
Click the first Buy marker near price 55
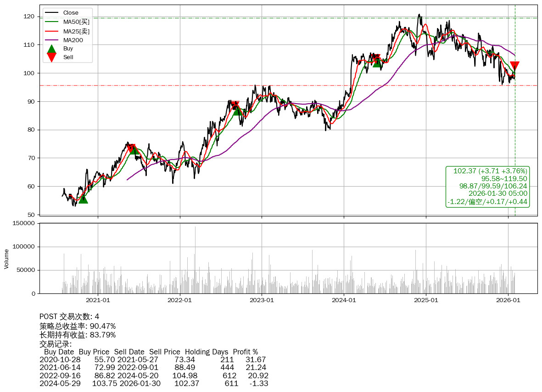83,199
